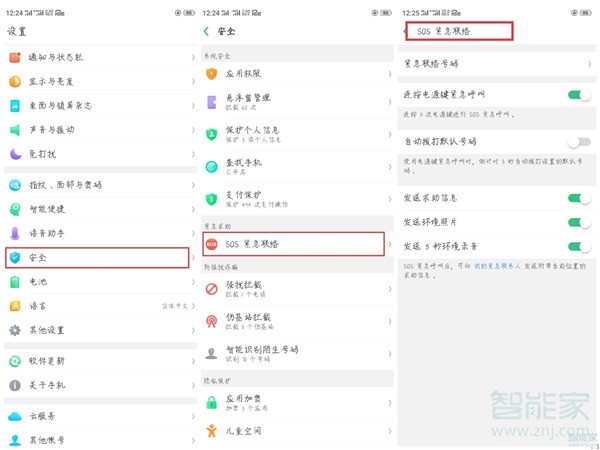
Task: Toggle the 发送求助信息 switch
Action: (x=578, y=199)
